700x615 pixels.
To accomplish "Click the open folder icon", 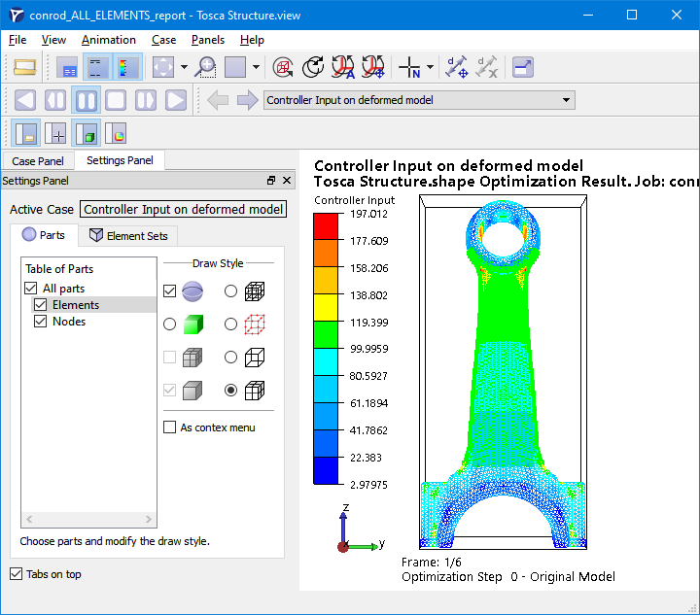I will [25, 67].
